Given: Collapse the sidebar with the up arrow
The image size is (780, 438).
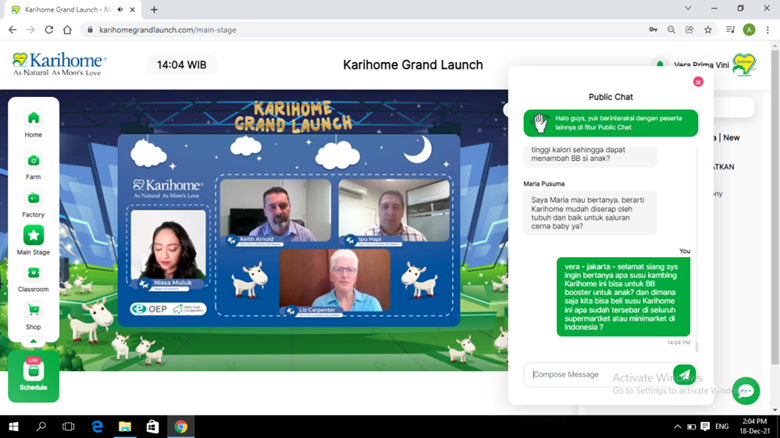Looking at the screenshot, I should 33,341.
